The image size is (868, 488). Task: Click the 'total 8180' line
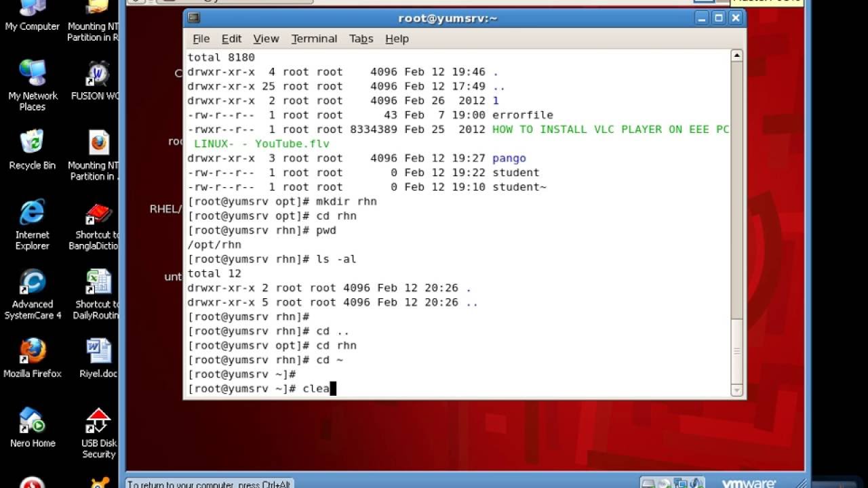(x=221, y=58)
